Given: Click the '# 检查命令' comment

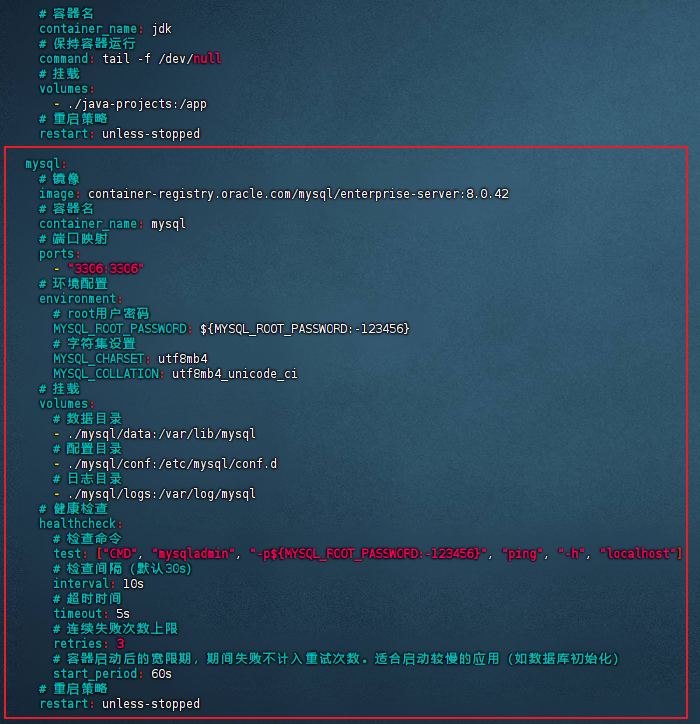Looking at the screenshot, I should [x=87, y=539].
